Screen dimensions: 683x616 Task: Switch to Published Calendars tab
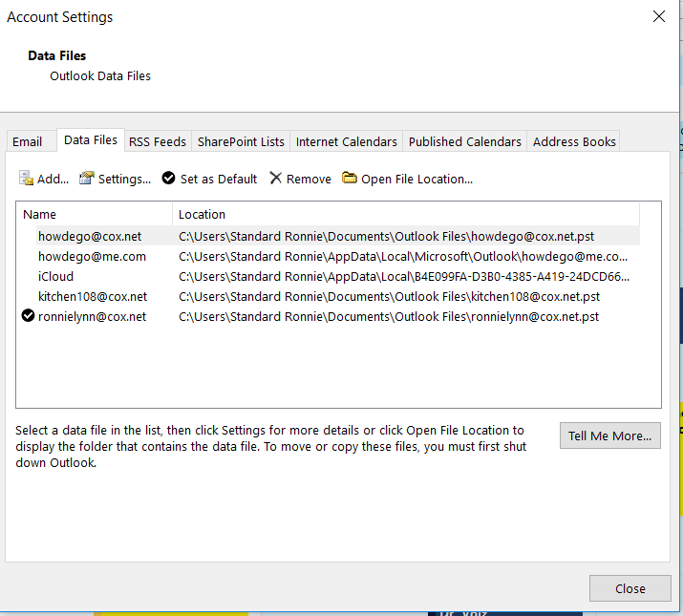click(465, 141)
